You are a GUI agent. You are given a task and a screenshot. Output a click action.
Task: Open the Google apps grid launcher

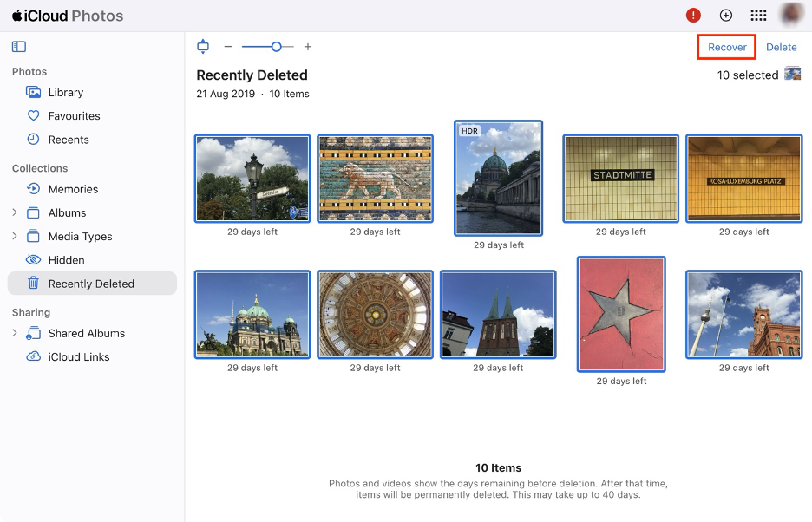tap(758, 15)
